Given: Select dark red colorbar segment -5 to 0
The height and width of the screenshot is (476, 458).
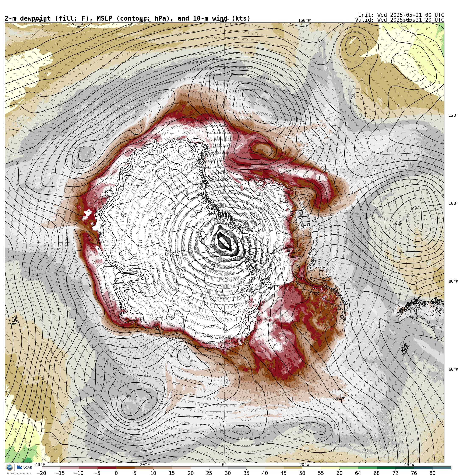Looking at the screenshot, I should click(107, 468).
